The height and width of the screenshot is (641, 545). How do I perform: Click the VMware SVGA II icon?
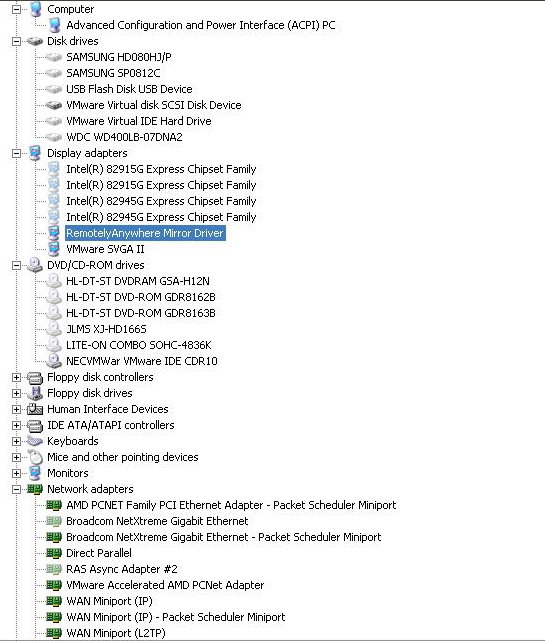(x=54, y=249)
